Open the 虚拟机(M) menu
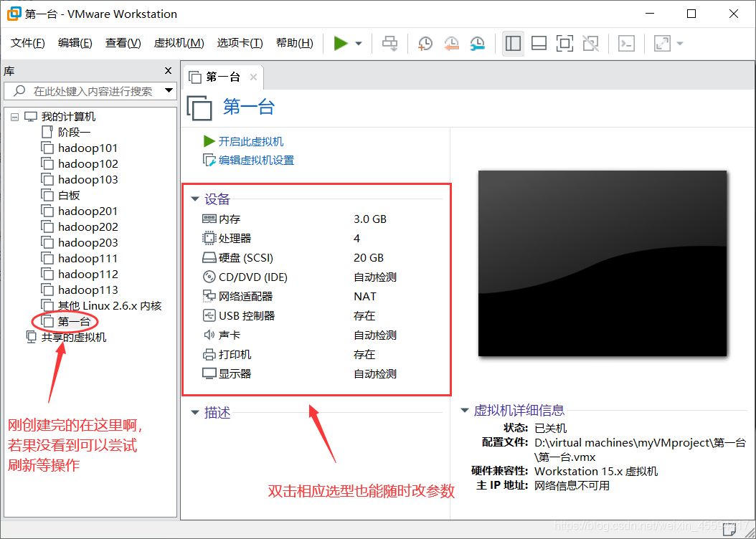The height and width of the screenshot is (539, 756). (179, 43)
